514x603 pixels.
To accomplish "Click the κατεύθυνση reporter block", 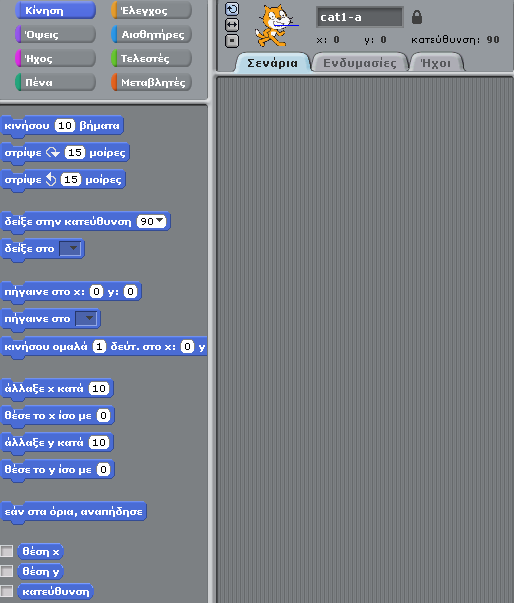I will pyautogui.click(x=55, y=591).
